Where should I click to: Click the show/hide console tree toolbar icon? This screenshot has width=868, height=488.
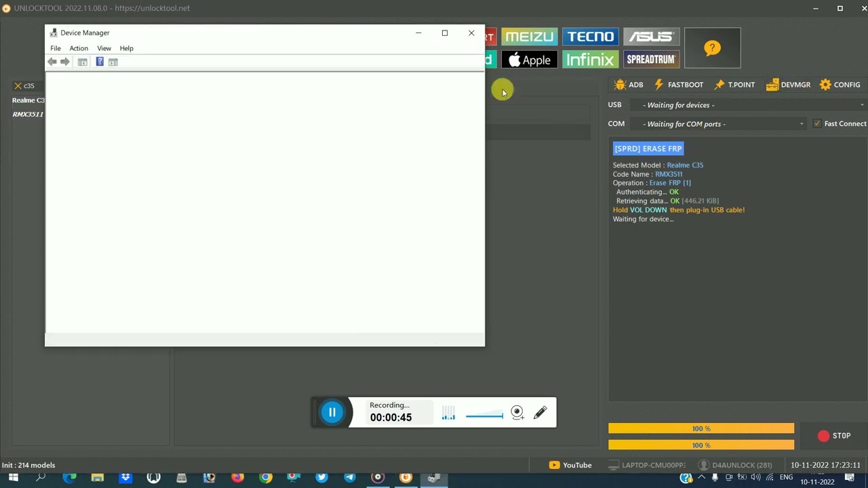tap(83, 62)
